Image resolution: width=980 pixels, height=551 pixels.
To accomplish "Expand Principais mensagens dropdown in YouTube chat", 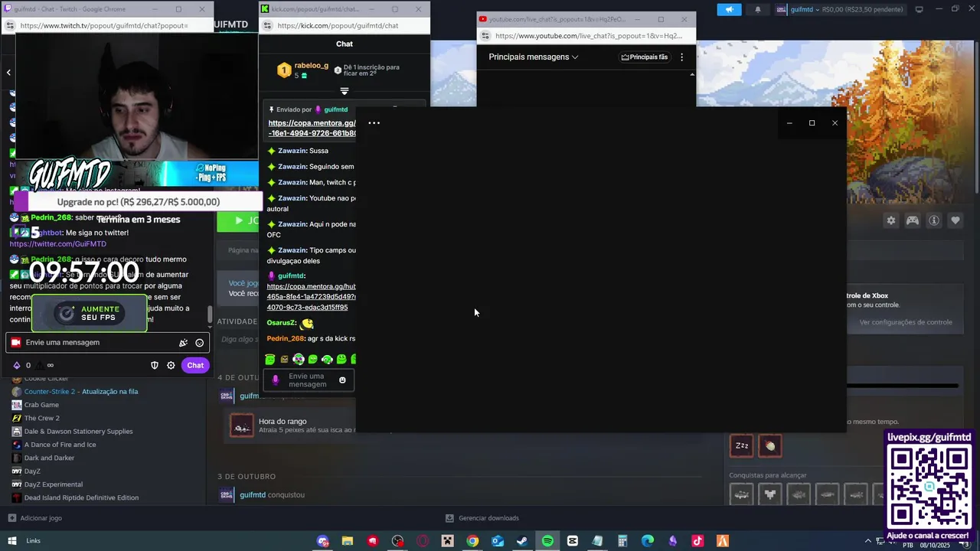I will (x=534, y=57).
